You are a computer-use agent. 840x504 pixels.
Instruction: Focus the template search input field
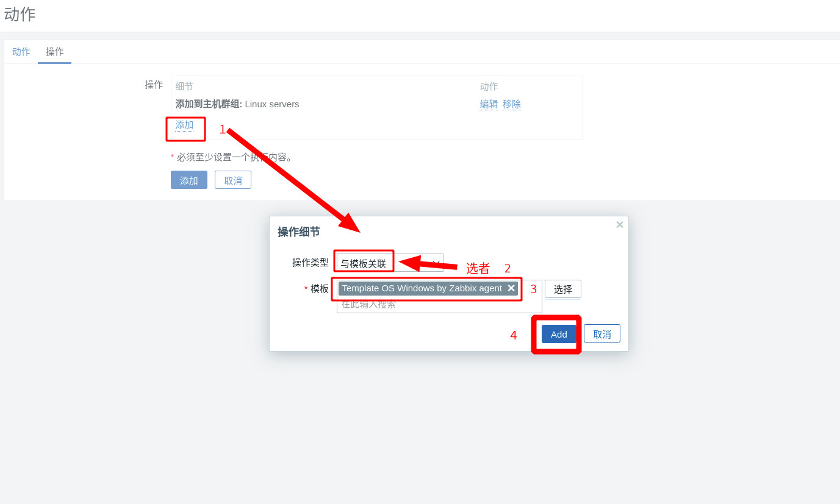click(439, 304)
